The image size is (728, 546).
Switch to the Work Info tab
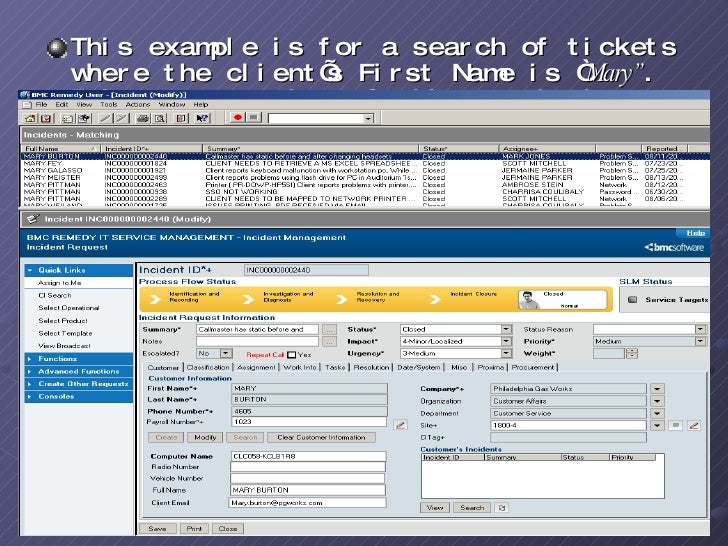coord(299,367)
